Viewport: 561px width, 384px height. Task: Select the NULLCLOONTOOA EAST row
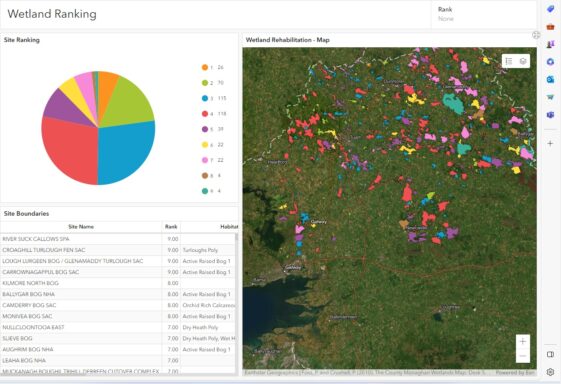click(x=118, y=327)
